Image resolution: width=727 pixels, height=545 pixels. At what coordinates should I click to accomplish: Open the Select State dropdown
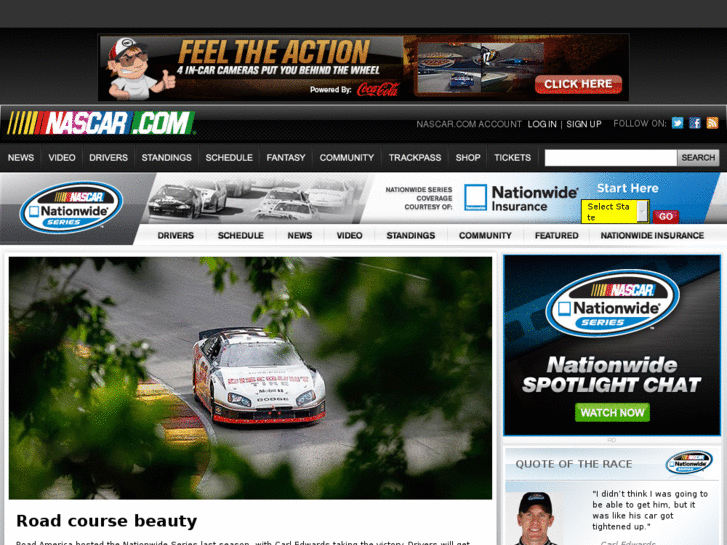615,212
